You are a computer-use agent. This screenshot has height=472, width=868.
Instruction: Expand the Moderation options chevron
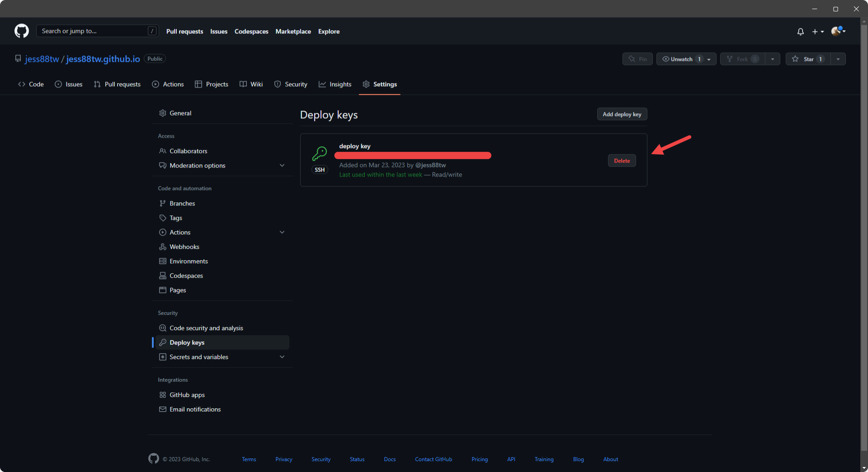point(282,166)
